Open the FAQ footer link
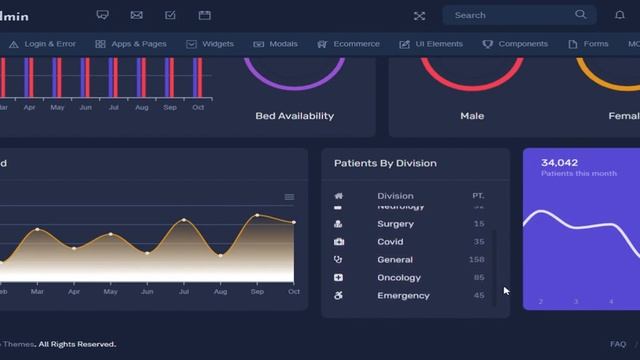 [618, 344]
